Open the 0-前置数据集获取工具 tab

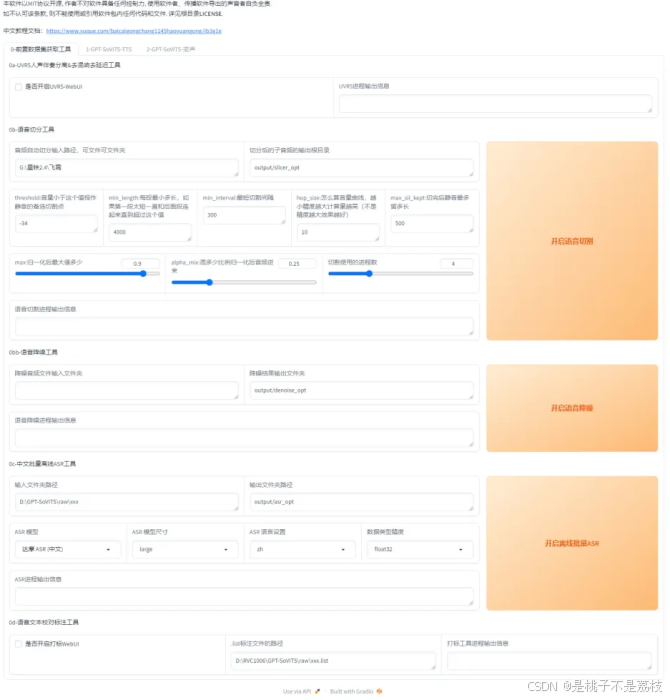click(41, 49)
